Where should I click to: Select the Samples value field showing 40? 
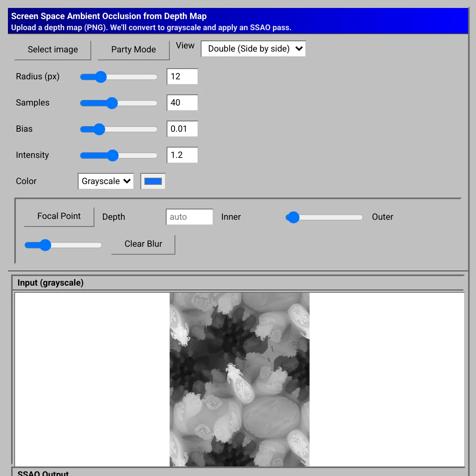[182, 102]
